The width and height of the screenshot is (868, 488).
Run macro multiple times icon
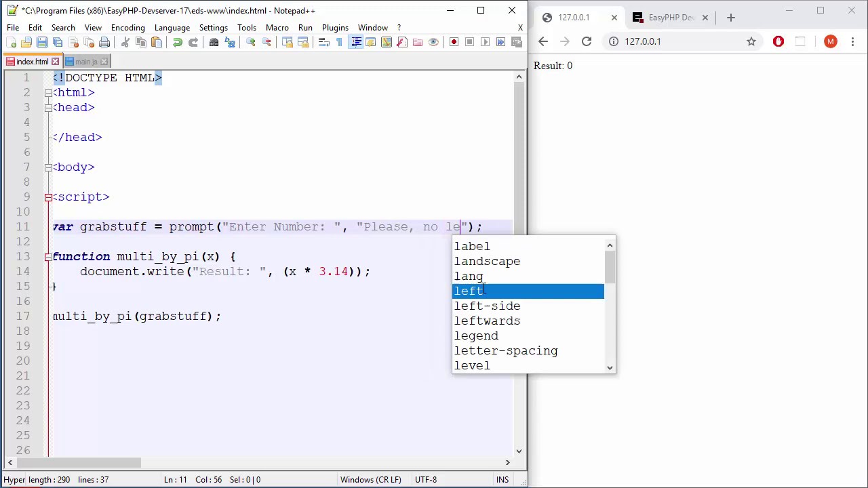[500, 42]
